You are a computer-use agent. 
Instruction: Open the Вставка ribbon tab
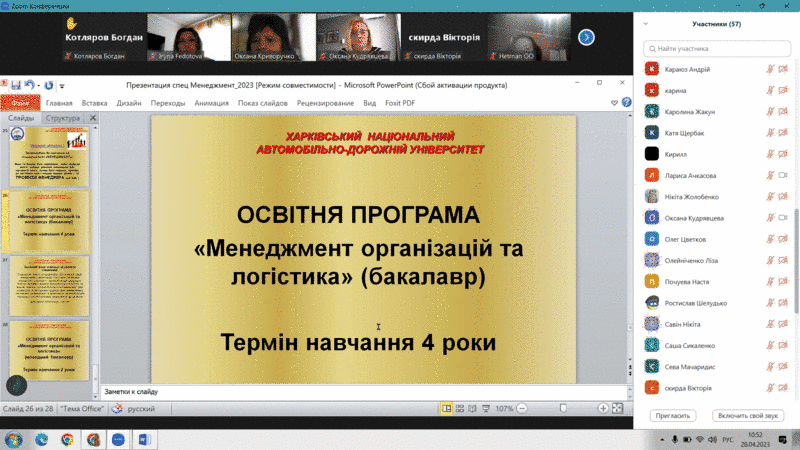[x=94, y=103]
